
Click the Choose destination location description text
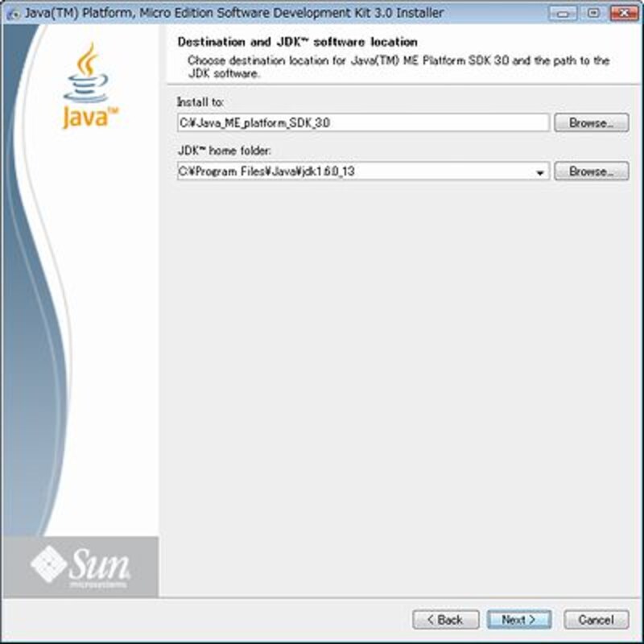[x=398, y=67]
